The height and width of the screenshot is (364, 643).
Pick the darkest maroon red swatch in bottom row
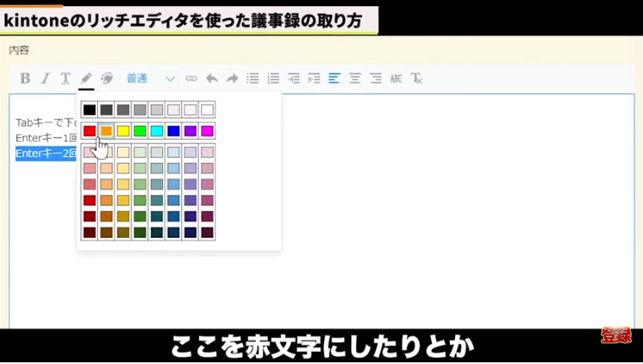[x=89, y=233]
